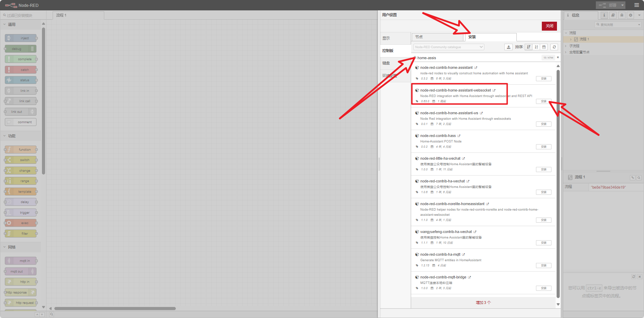Open external link for node-red-contrib-hass

click(459, 136)
